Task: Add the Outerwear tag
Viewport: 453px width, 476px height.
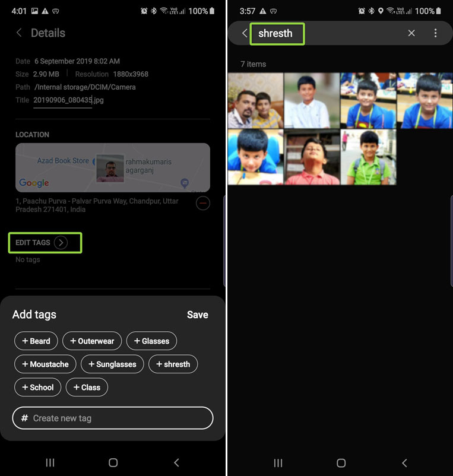Action: pos(92,341)
